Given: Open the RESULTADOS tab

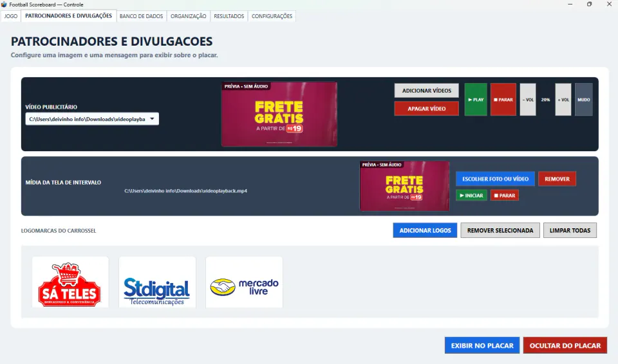Looking at the screenshot, I should 229,16.
